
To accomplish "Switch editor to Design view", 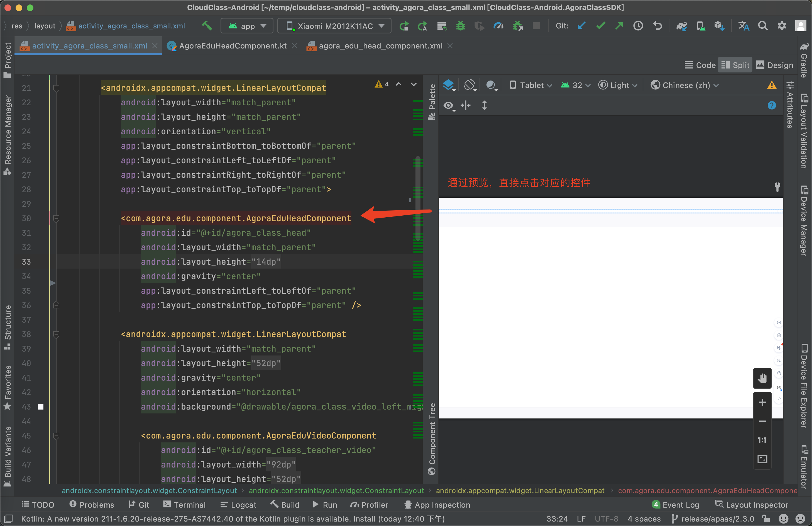I will point(774,65).
